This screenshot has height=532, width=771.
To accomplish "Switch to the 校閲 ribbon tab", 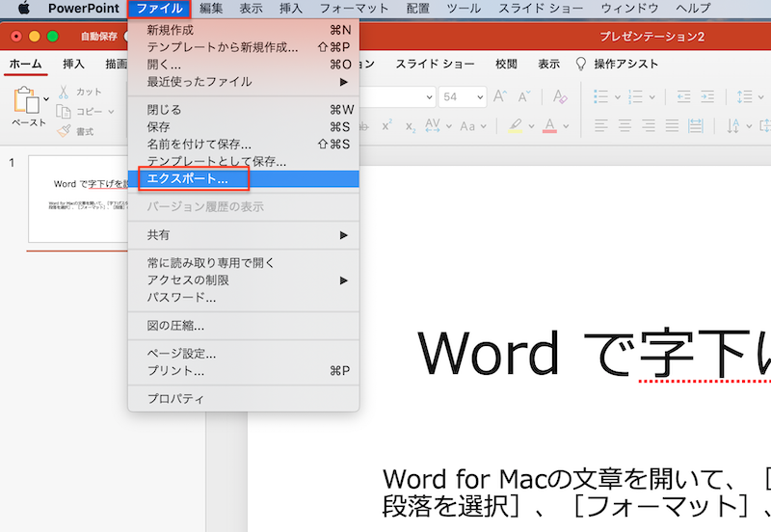I will (506, 64).
